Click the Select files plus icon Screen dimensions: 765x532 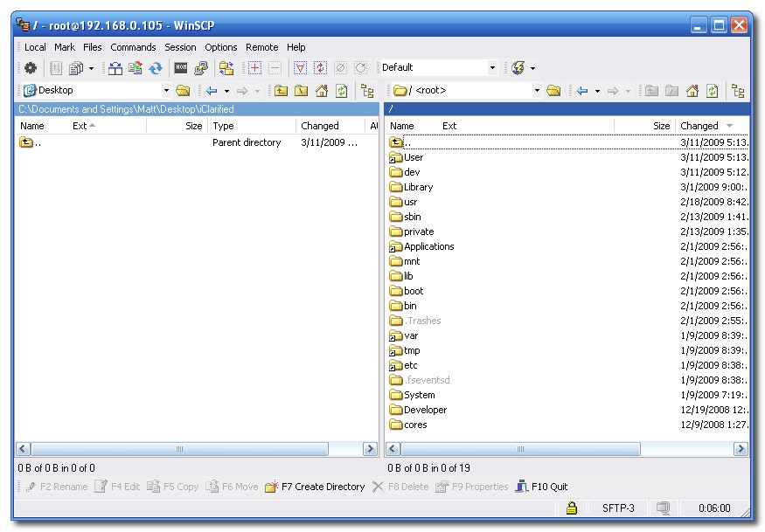[254, 68]
